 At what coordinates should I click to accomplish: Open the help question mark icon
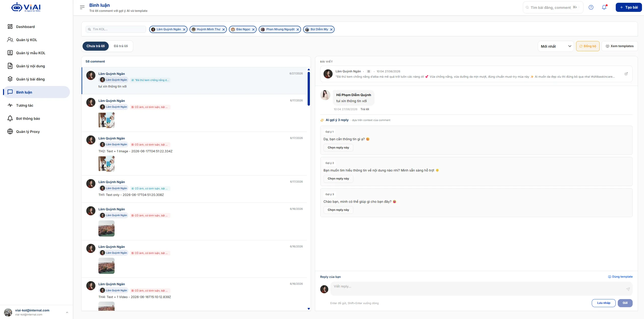(x=591, y=7)
